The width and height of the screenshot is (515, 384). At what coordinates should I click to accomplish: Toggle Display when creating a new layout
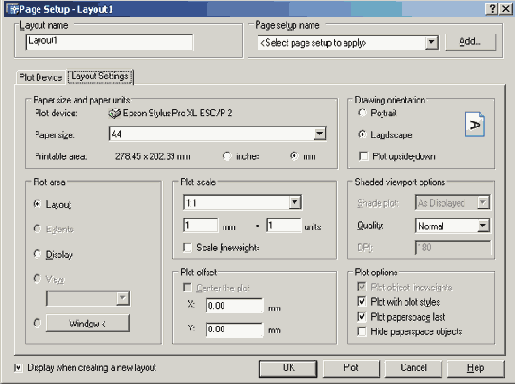pos(18,368)
